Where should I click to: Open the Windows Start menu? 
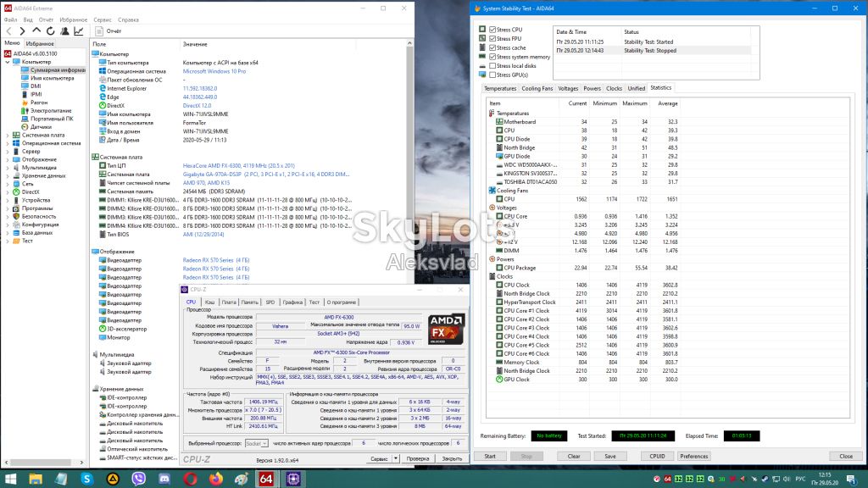point(10,479)
